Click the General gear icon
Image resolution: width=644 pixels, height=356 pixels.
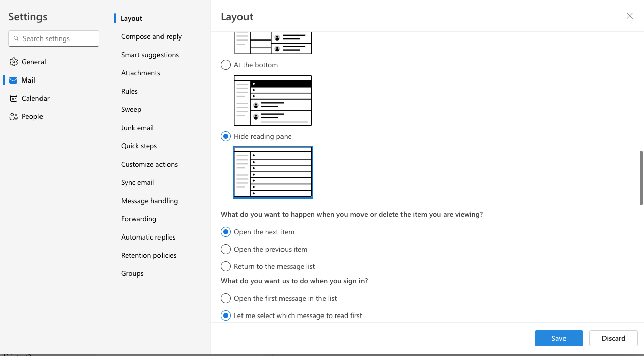point(14,62)
